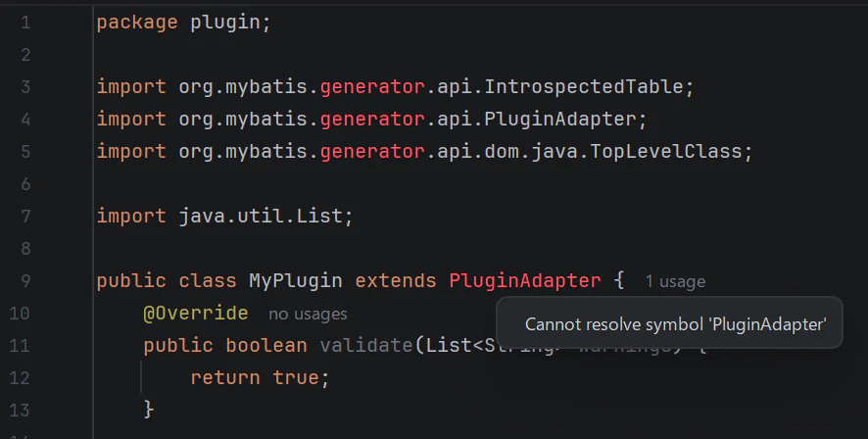Click line number 9 in the gutter
This screenshot has height=439, width=868.
tap(25, 280)
